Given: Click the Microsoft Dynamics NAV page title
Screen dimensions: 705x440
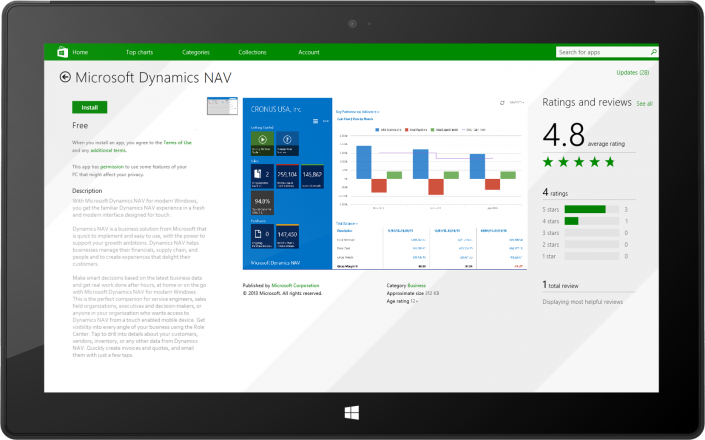Looking at the screenshot, I should (153, 78).
